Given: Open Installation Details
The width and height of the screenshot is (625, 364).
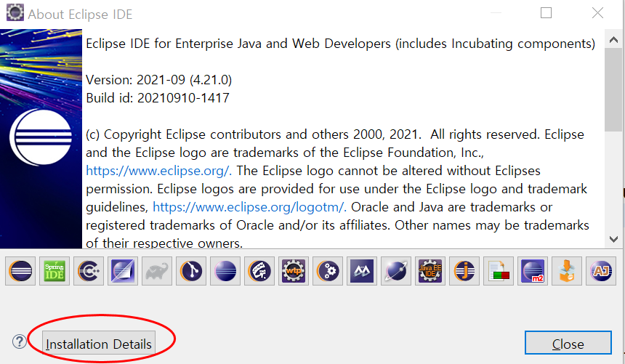Looking at the screenshot, I should coord(99,343).
